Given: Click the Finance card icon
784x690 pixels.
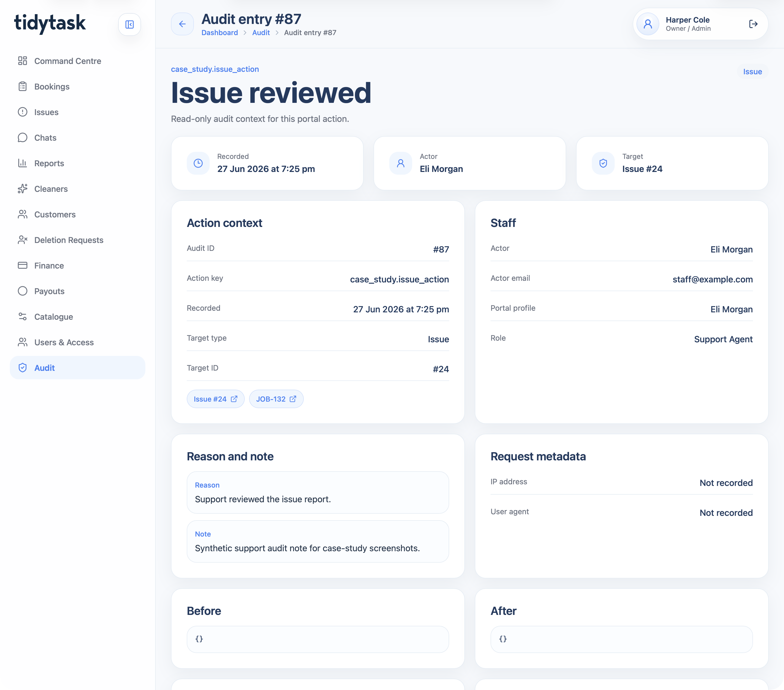Looking at the screenshot, I should [x=23, y=265].
